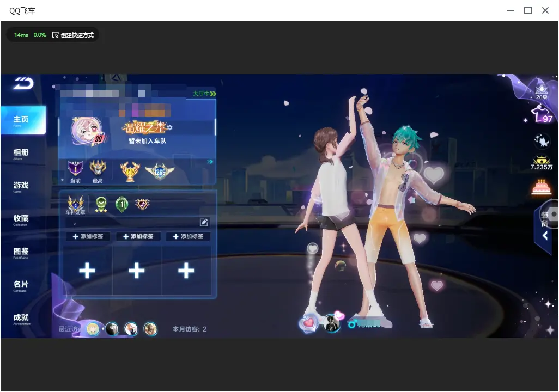Click the first 添加标签 button
This screenshot has height=392, width=559.
88,236
